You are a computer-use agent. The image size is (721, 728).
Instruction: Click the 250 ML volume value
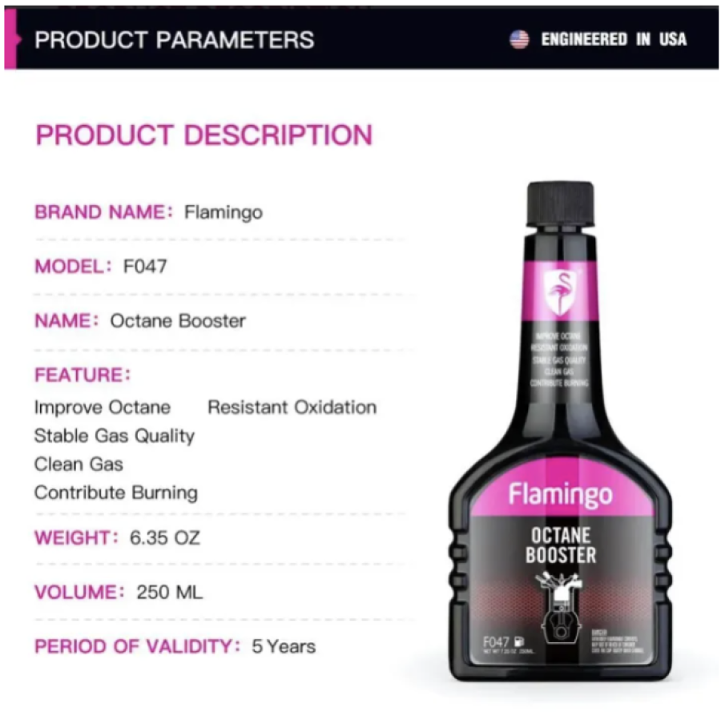(x=170, y=592)
